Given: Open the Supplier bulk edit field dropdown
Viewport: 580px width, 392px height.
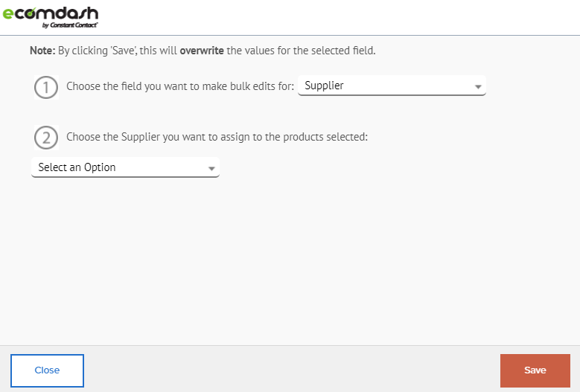Looking at the screenshot, I should (392, 86).
